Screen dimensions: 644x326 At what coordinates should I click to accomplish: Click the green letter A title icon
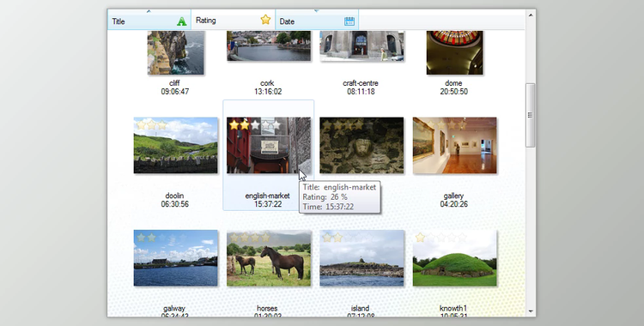click(181, 21)
